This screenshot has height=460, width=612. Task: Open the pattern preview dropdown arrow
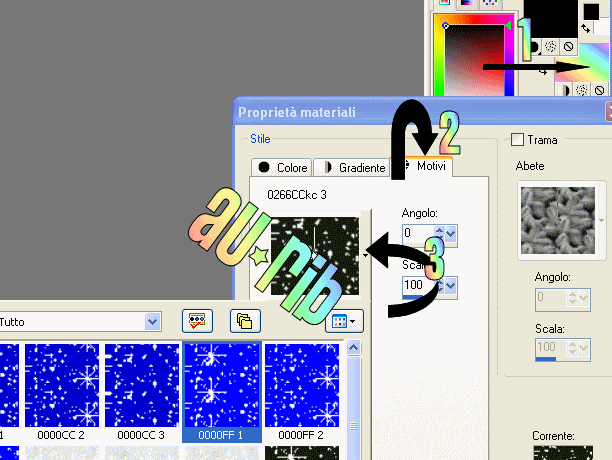365,256
